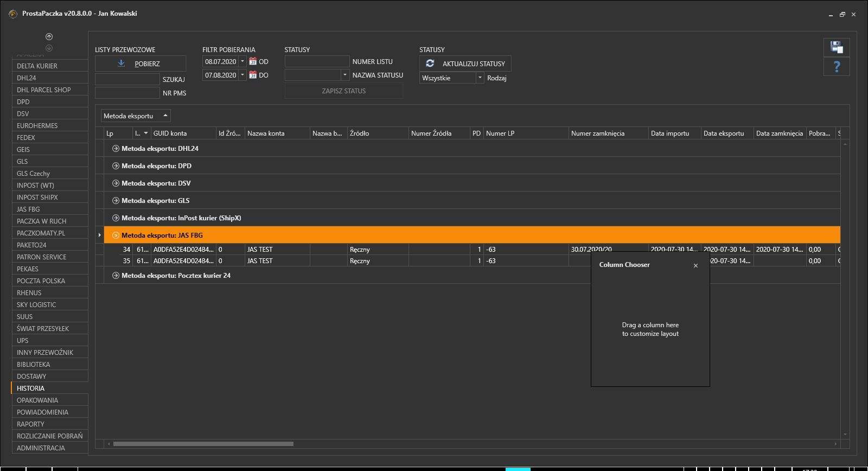Collapse the Metoda eksportu: JAS FBG group
The height and width of the screenshot is (471, 868).
(x=116, y=235)
